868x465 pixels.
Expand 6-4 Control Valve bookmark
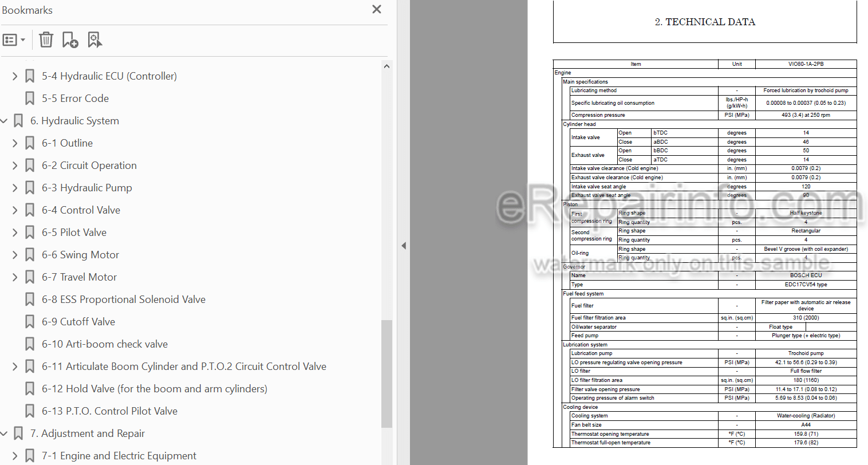[x=15, y=210]
